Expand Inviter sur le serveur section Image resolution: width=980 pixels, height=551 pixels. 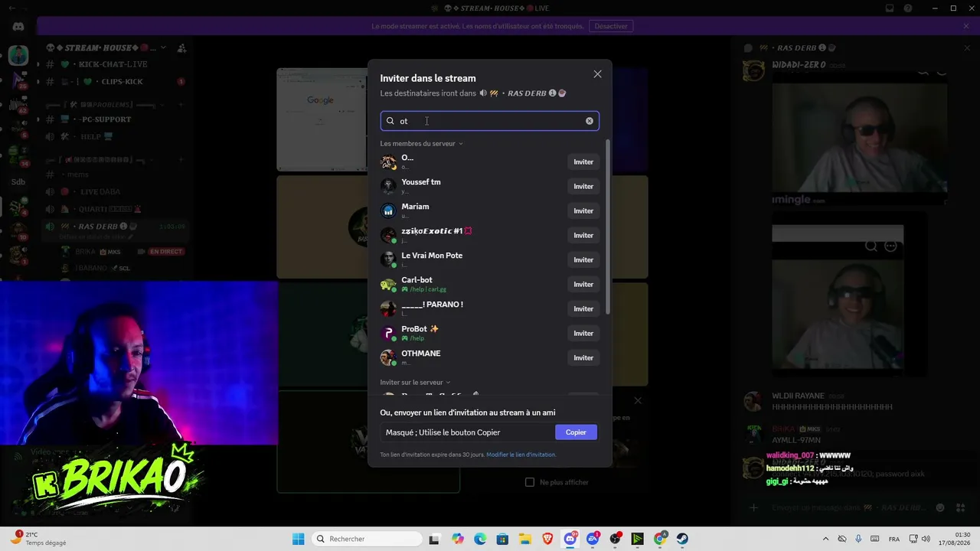coord(416,383)
